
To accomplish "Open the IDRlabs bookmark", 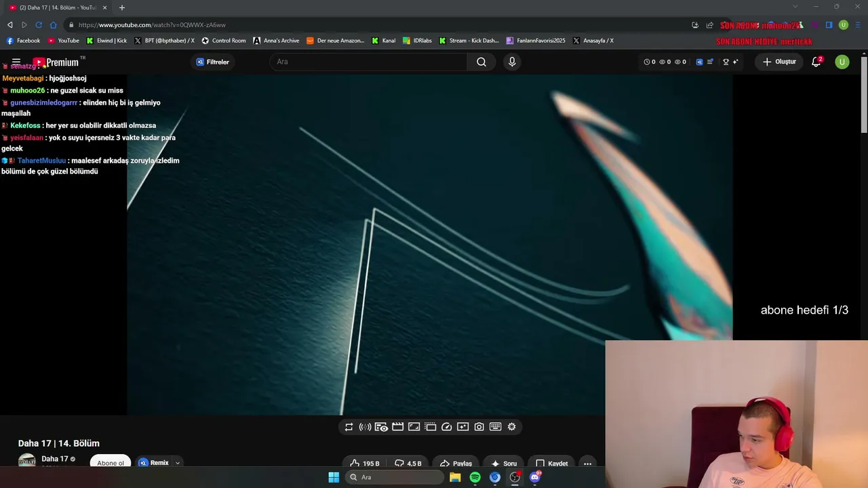I will click(417, 41).
